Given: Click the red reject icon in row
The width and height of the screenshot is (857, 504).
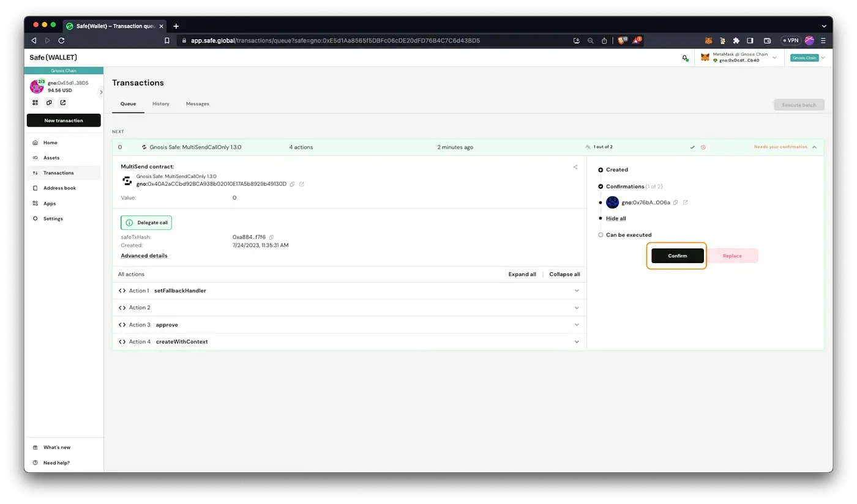Looking at the screenshot, I should [x=703, y=147].
